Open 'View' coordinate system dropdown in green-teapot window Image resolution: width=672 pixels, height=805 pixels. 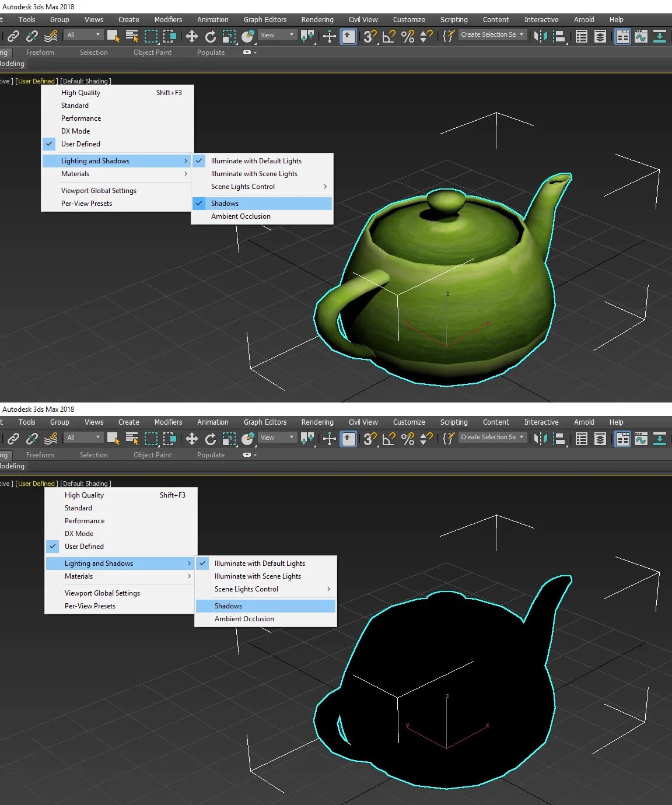tap(277, 35)
